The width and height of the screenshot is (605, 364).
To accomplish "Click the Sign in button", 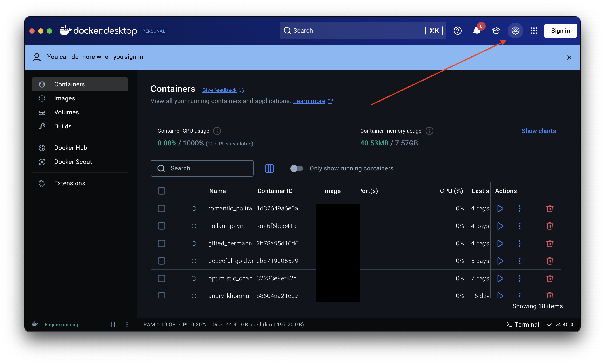I will [560, 31].
